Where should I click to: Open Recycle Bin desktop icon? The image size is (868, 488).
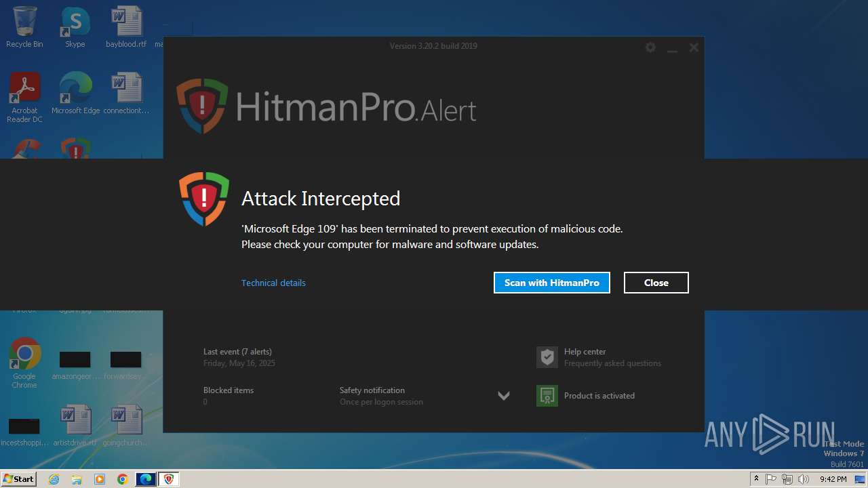(x=24, y=27)
